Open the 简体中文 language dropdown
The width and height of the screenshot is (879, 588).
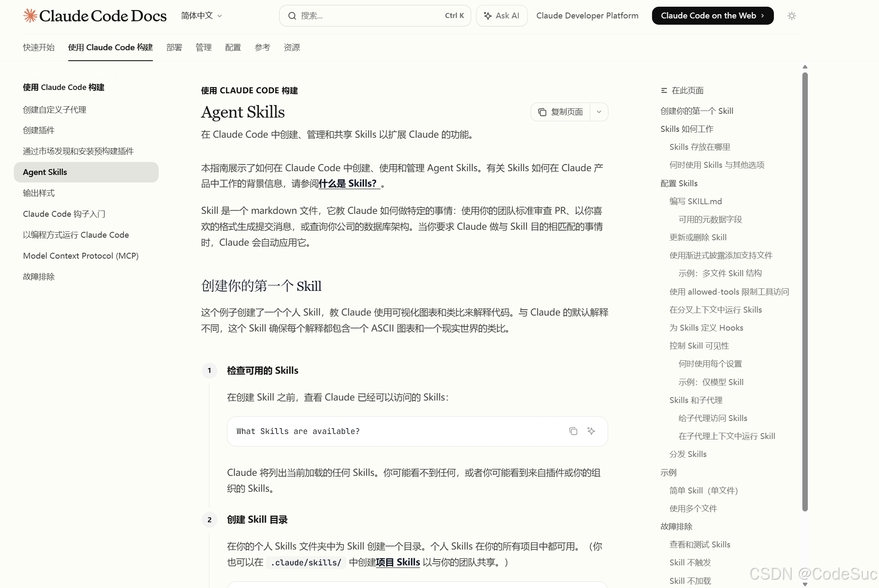201,15
